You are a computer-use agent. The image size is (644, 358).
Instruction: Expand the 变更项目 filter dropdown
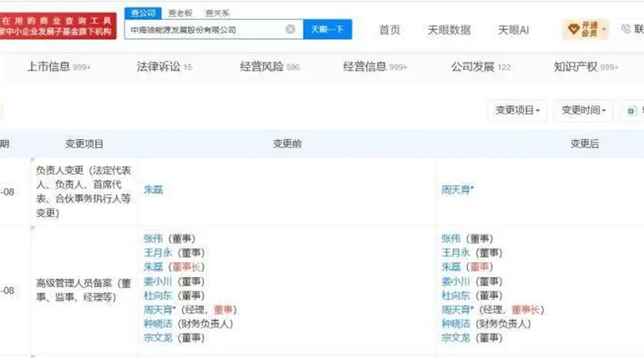pyautogui.click(x=517, y=110)
